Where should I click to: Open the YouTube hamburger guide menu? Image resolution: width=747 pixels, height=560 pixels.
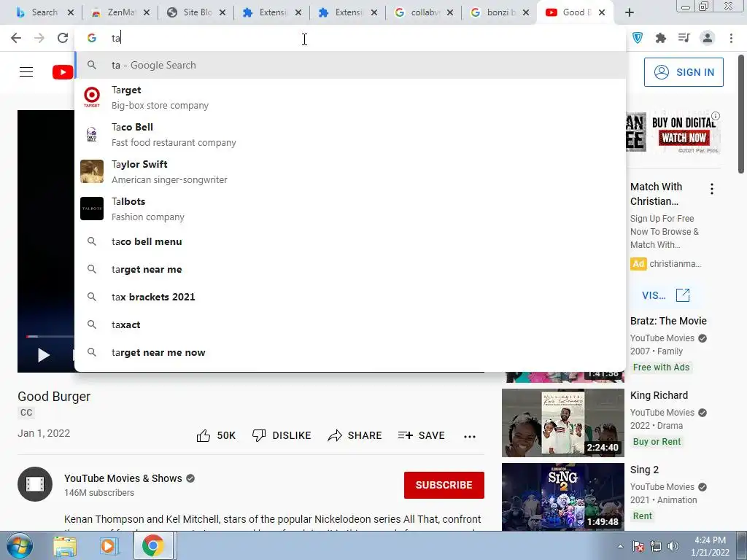point(26,72)
